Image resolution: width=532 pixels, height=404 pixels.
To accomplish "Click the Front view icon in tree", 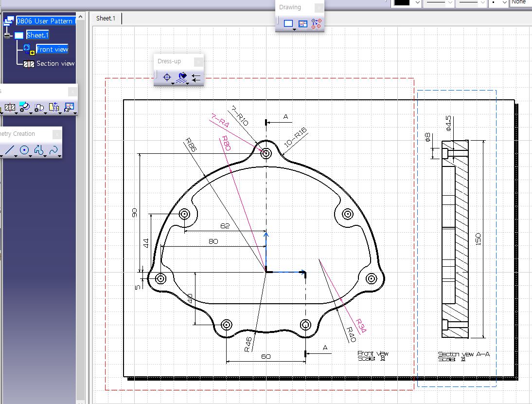I will (29, 50).
